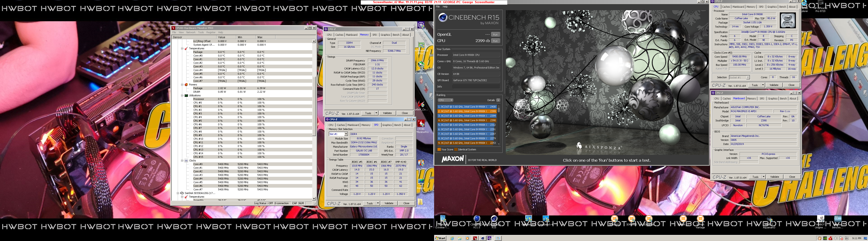
Task: Open 3DMark06 desktop shortcut
Action: (649, 221)
